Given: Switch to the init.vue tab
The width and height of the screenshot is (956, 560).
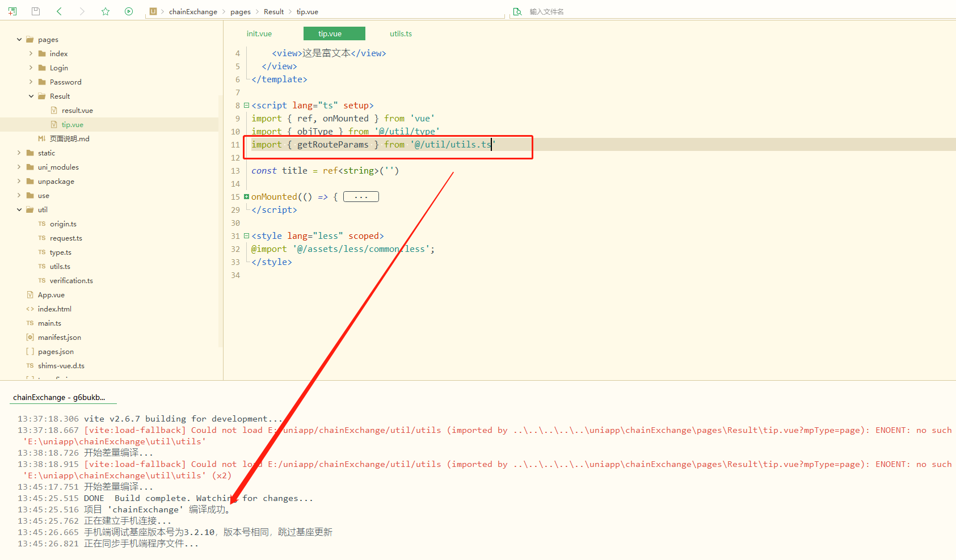Looking at the screenshot, I should [x=259, y=34].
